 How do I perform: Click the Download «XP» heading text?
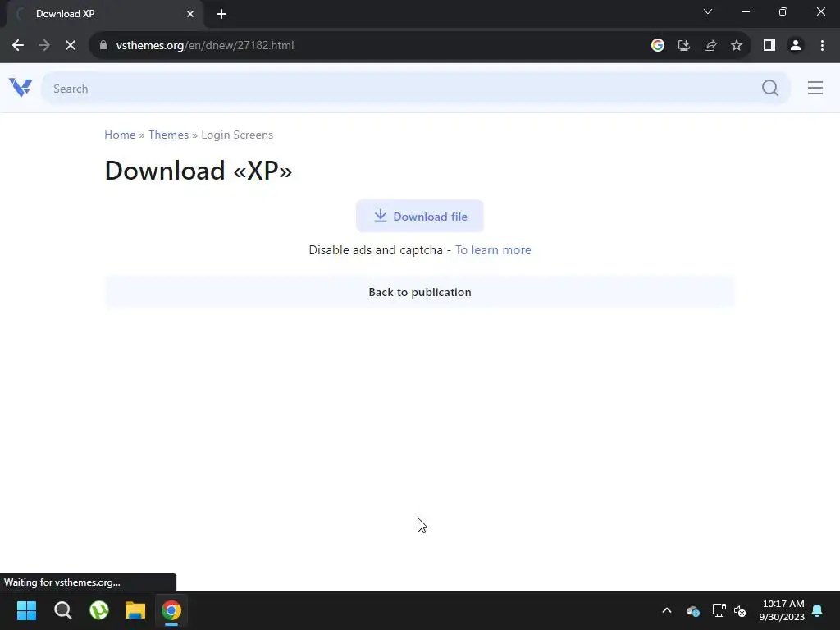[x=199, y=171]
